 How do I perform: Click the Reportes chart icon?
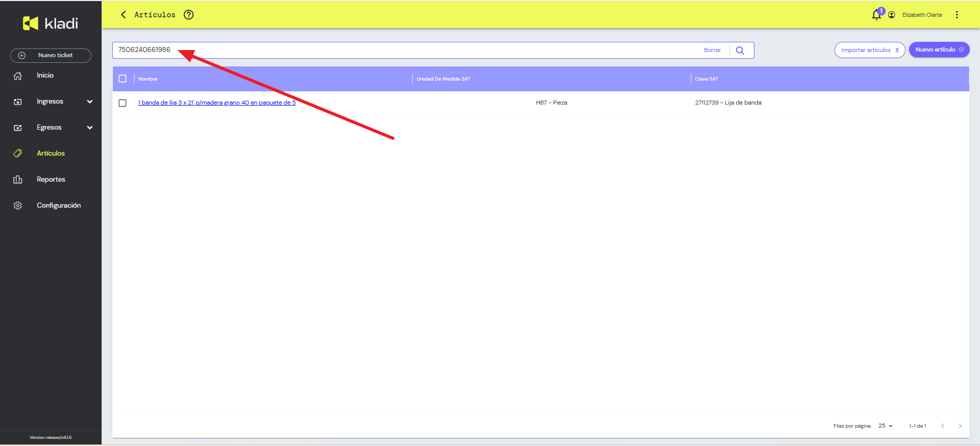click(18, 180)
